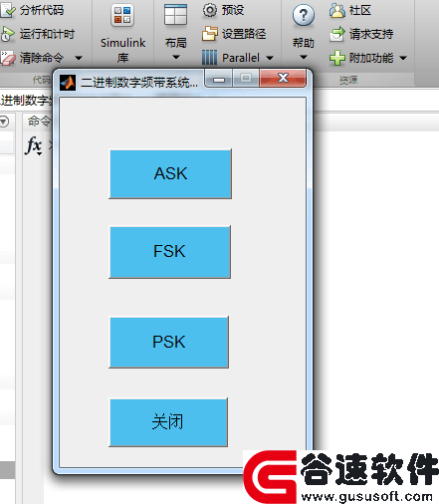
Task: Expand the Clear Commands (清除命令) dropdown arrow
Action: pyautogui.click(x=79, y=58)
